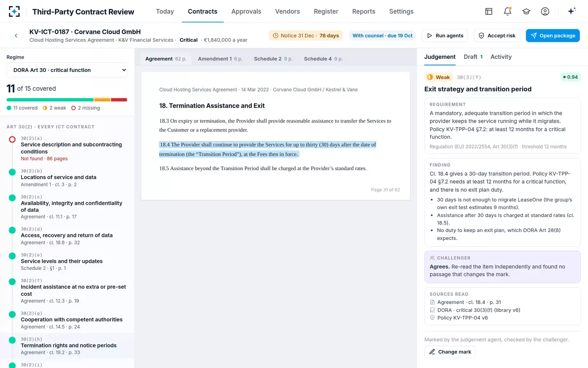Click the Third-Party Contract Review logo icon
Screen dimensions: 588x368
tap(14, 11)
